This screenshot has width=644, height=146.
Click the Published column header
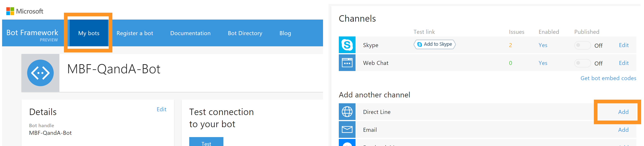click(586, 32)
